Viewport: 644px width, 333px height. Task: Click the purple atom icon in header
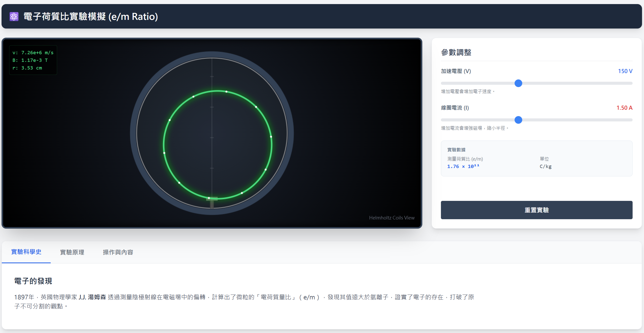click(x=14, y=17)
